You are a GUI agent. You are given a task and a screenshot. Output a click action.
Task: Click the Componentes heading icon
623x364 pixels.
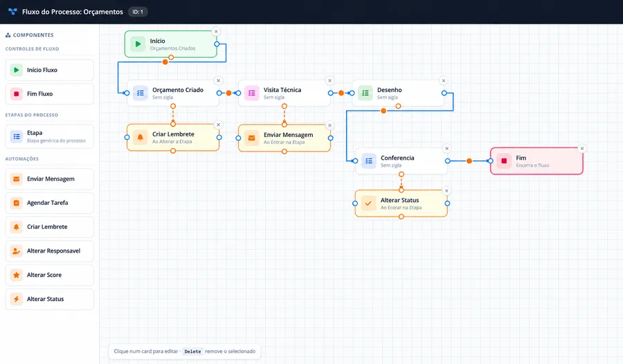8,35
